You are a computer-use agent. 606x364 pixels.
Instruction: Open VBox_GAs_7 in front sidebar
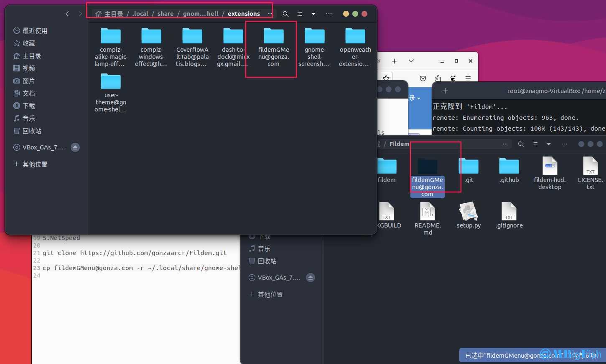pos(40,147)
